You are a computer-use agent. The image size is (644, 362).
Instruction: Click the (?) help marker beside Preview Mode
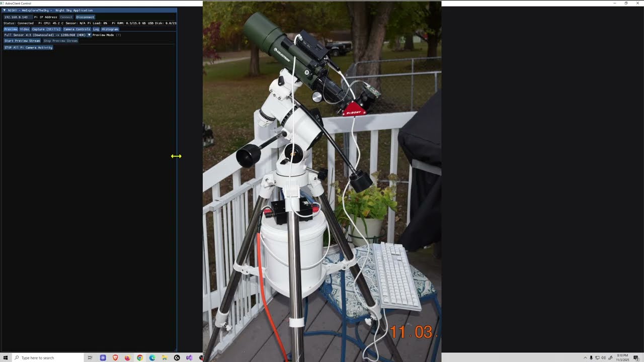[118, 35]
